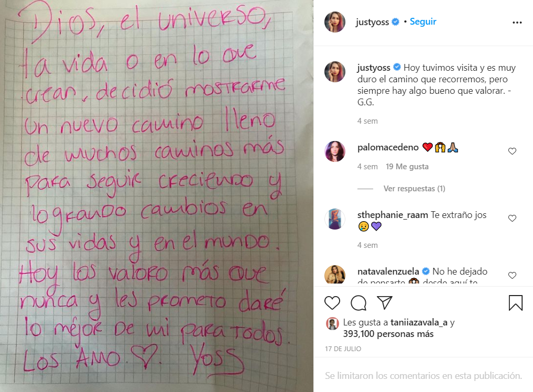Open comments via the speech bubble icon

[x=358, y=302]
